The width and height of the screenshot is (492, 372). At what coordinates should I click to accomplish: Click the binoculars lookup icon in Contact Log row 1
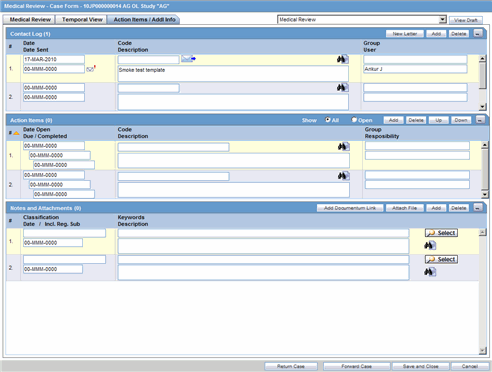point(342,59)
